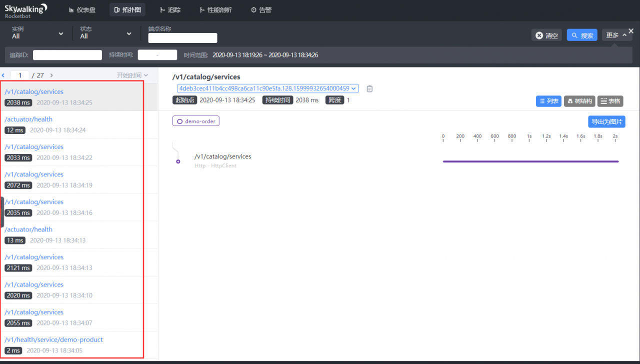Open the 开始时间 sort dropdown
Screen dimensions: 640x364
click(x=132, y=75)
